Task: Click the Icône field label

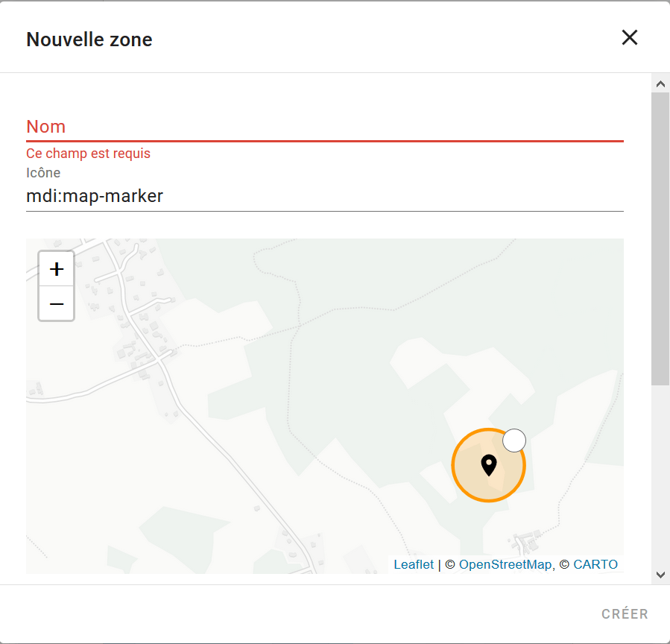Action: pyautogui.click(x=43, y=173)
